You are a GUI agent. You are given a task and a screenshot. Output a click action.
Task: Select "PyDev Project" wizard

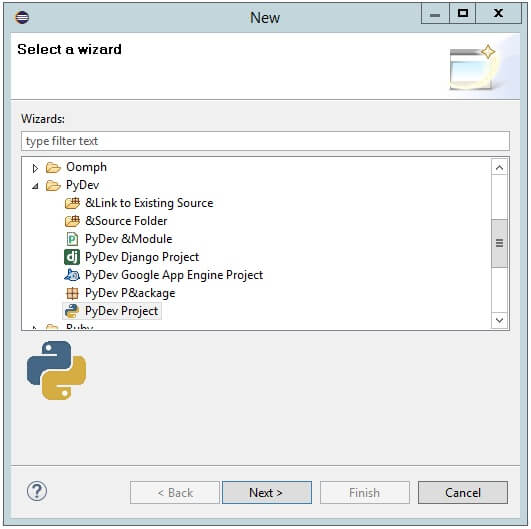pos(121,311)
